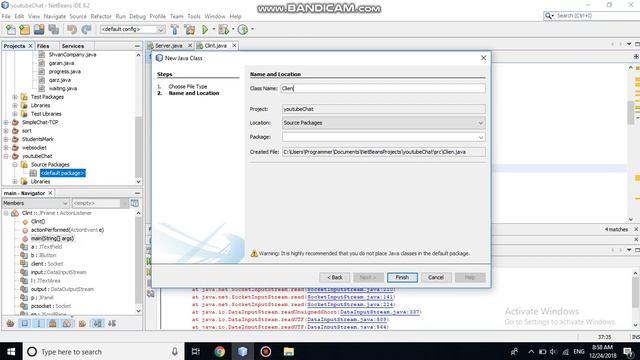The height and width of the screenshot is (360, 640).
Task: Open the Window menu
Action: 215,16
